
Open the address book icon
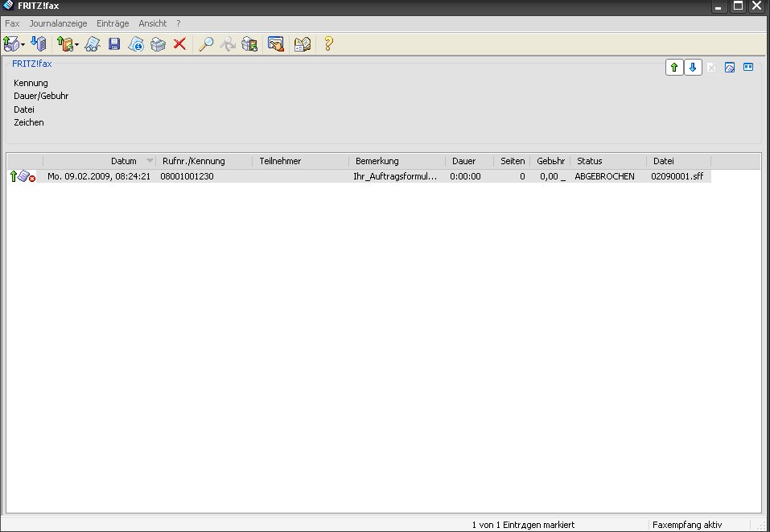(303, 44)
